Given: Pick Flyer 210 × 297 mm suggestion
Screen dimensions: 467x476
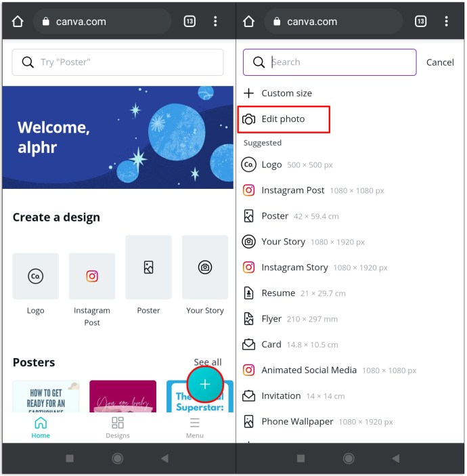Looking at the screenshot, I should [290, 319].
